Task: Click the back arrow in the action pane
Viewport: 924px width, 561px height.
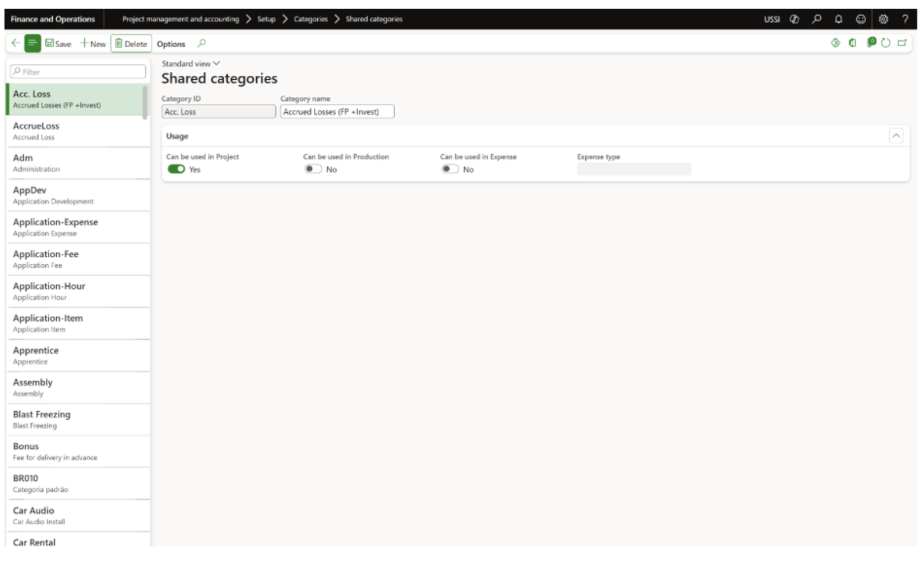Action: 15,43
